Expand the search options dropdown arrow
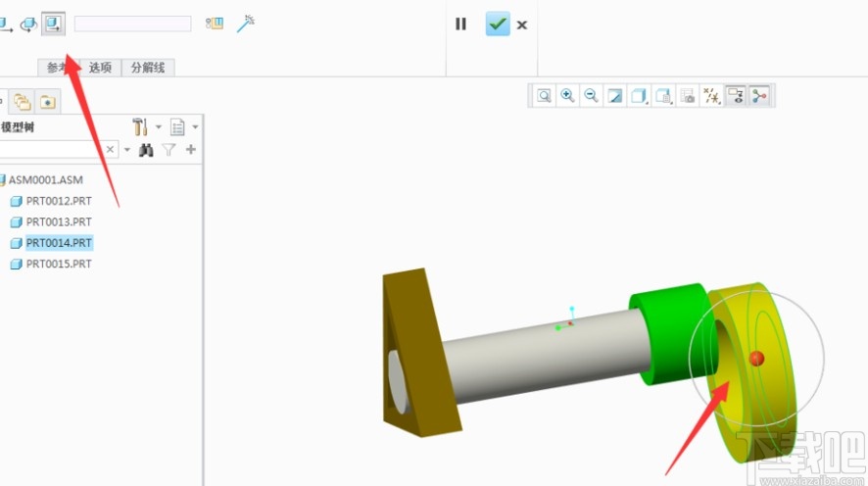The image size is (868, 486). click(126, 150)
